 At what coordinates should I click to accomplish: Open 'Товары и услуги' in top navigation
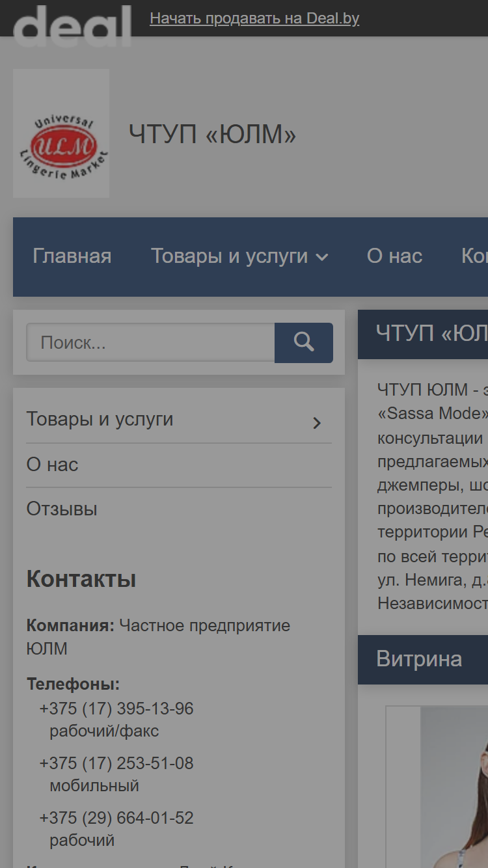click(230, 256)
